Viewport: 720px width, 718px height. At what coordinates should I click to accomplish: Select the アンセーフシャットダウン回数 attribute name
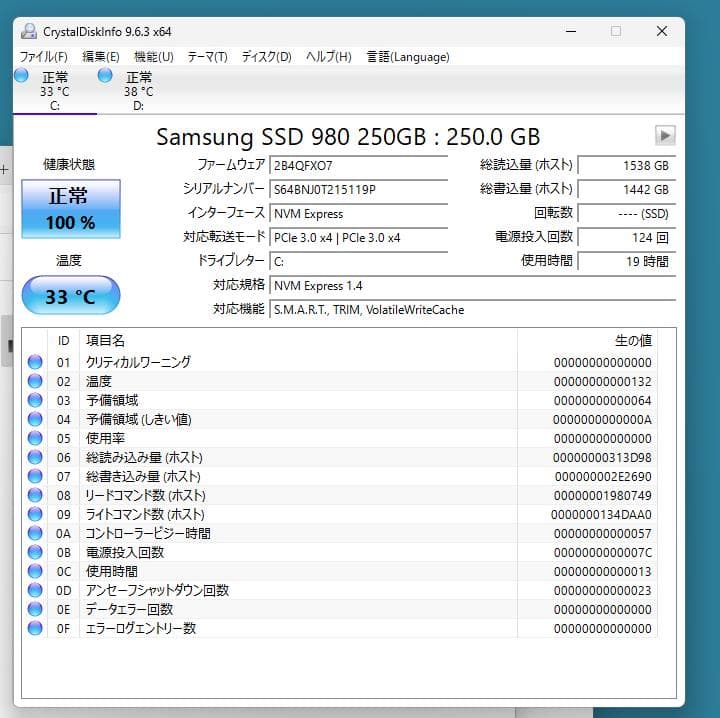pos(158,590)
